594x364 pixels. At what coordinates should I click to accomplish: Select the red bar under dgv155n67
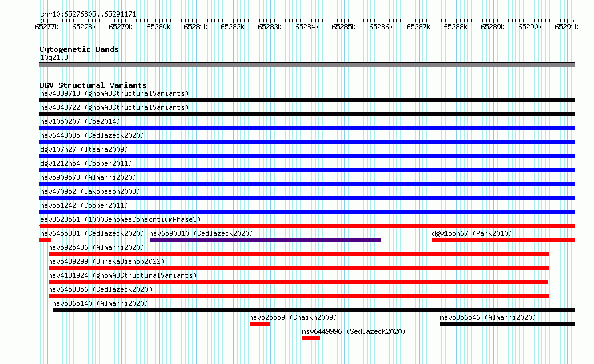pos(504,240)
